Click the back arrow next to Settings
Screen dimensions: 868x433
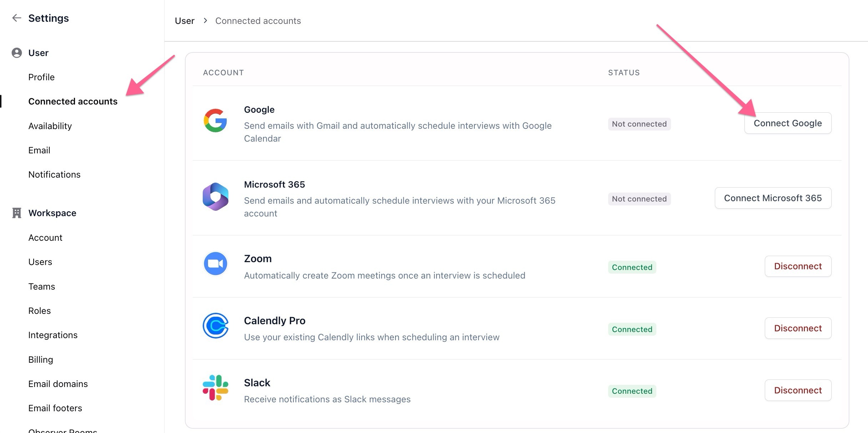[16, 18]
